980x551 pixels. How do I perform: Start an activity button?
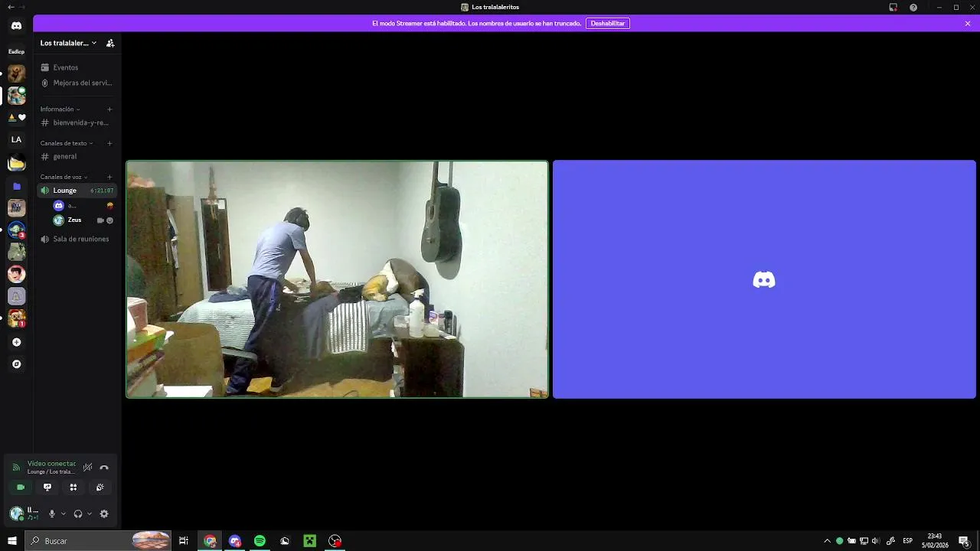[73, 487]
